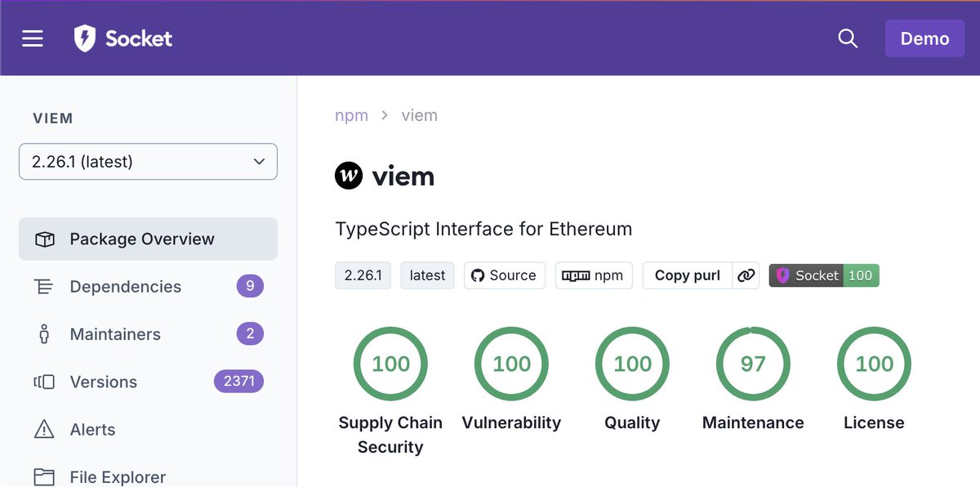Click the Package Overview box icon
The height and width of the screenshot is (487, 980).
point(44,239)
